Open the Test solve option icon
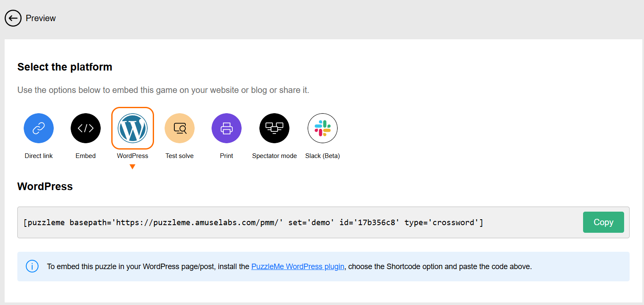644x305 pixels. point(179,128)
